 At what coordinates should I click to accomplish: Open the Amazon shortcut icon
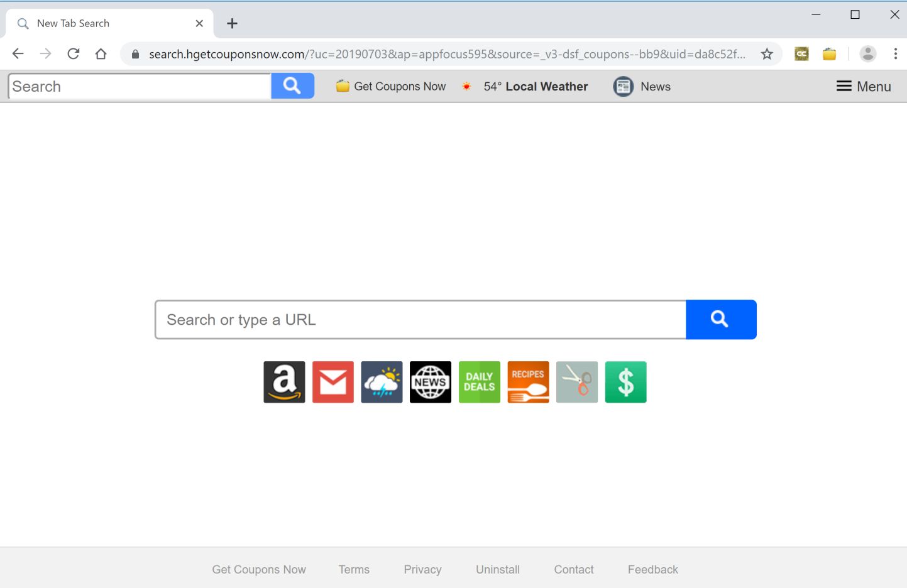[x=283, y=382]
